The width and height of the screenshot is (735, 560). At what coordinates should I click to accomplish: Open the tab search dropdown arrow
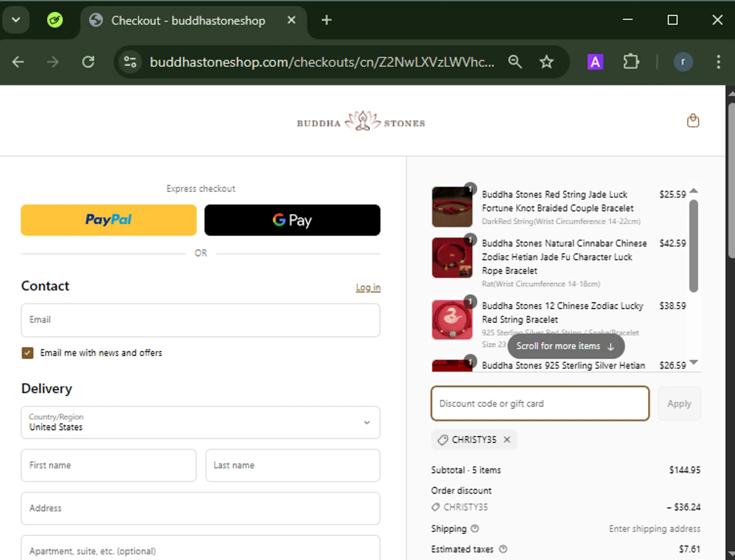16,20
